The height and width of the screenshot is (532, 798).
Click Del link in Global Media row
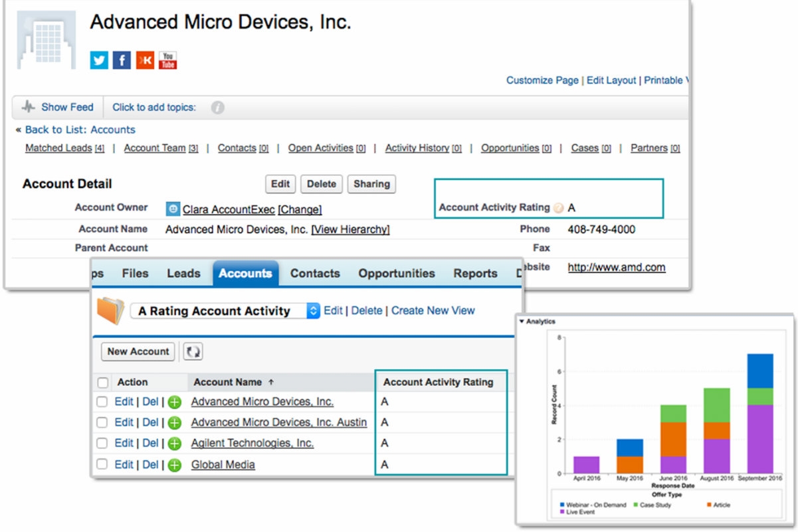[150, 464]
